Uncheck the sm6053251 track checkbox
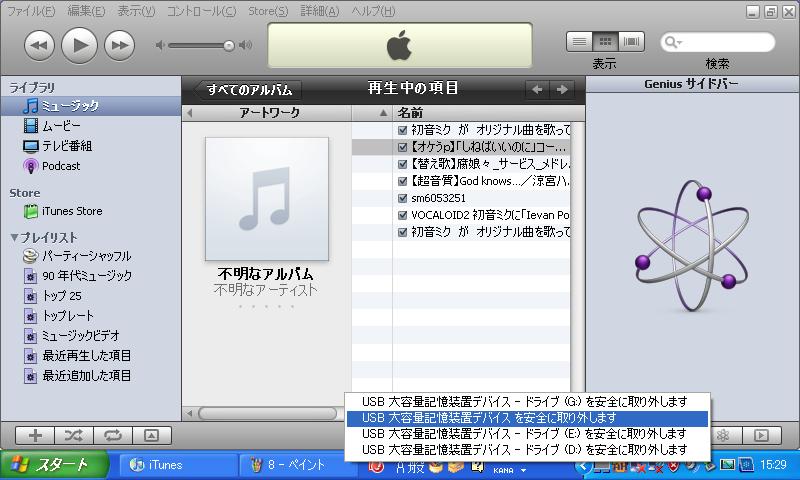Screen dimensions: 800x480 click(x=402, y=198)
